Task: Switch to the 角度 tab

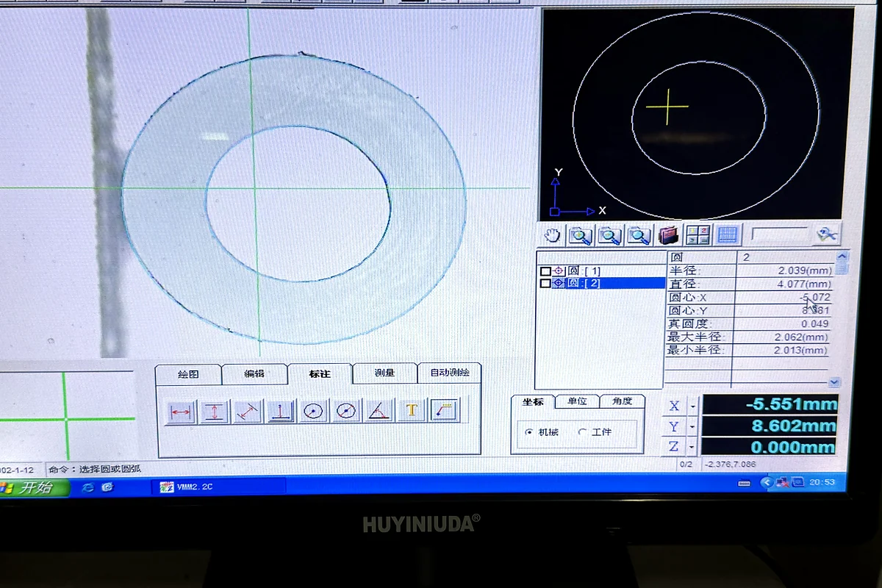Action: pos(622,401)
